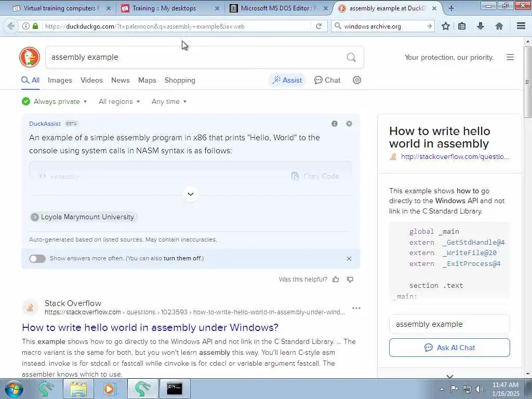The image size is (532, 399).
Task: Open How to write hello world result link
Action: coord(150,327)
